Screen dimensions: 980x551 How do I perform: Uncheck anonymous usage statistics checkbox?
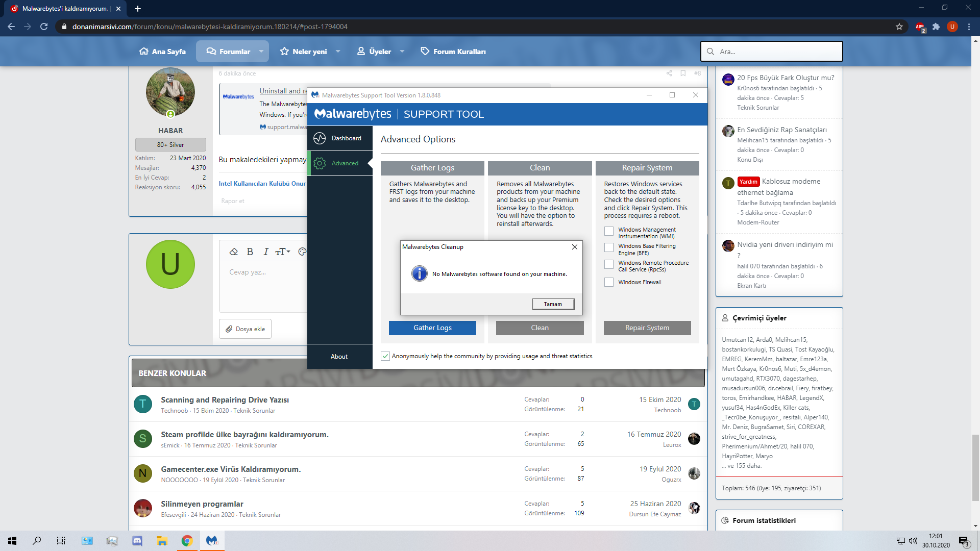click(385, 356)
